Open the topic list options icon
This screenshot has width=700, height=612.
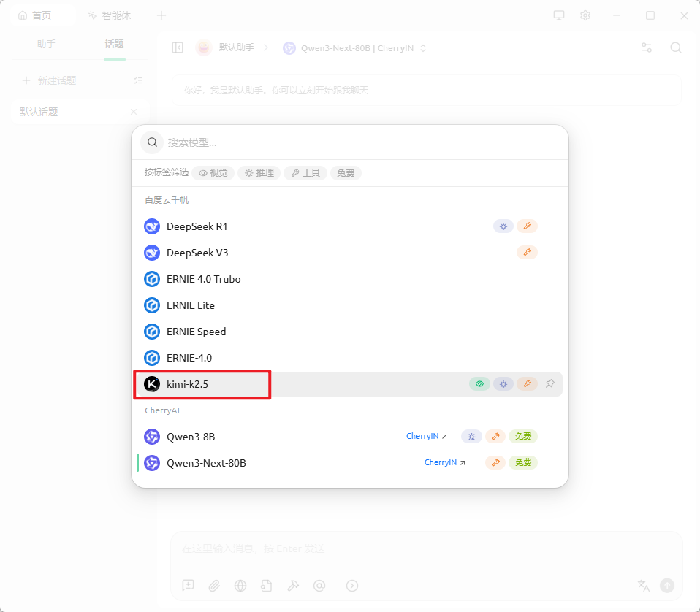[138, 80]
